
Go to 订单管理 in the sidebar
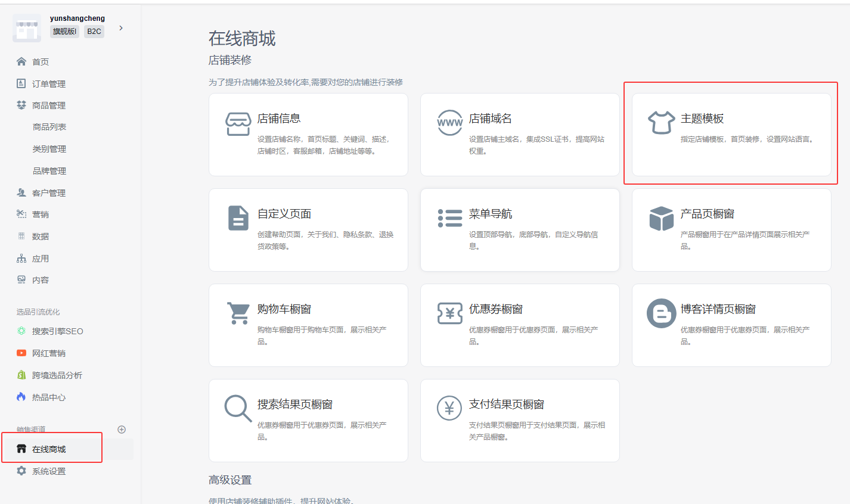click(x=48, y=84)
